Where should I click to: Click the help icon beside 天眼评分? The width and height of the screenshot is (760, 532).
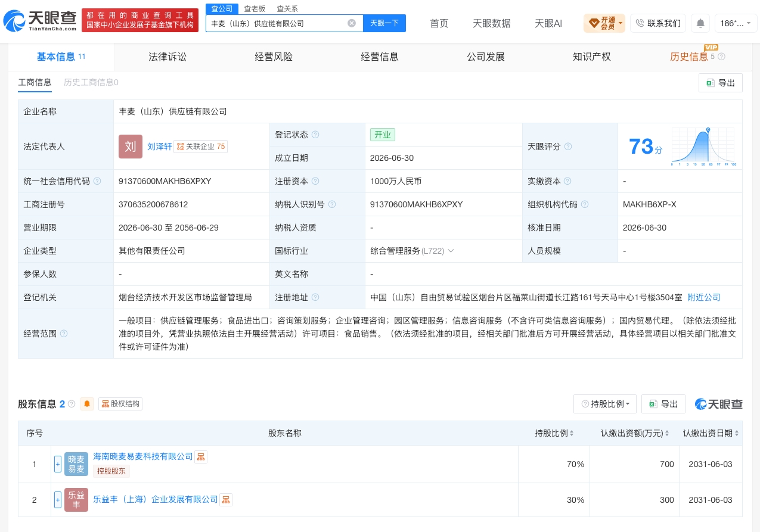click(568, 147)
